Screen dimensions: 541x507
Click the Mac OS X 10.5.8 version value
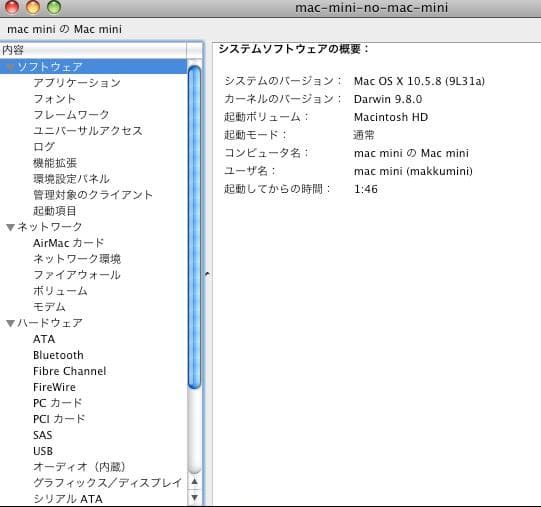(x=419, y=81)
